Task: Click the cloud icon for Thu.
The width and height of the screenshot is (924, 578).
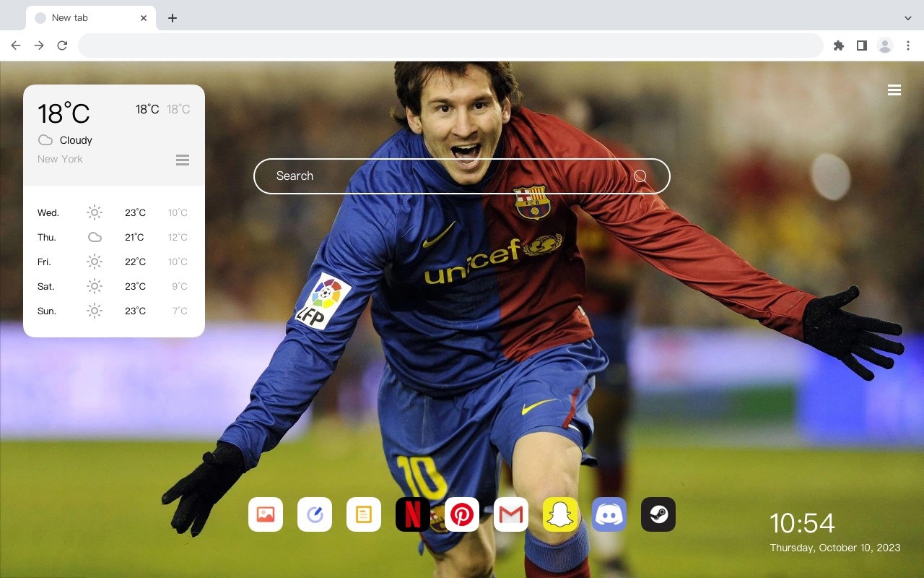Action: [95, 237]
